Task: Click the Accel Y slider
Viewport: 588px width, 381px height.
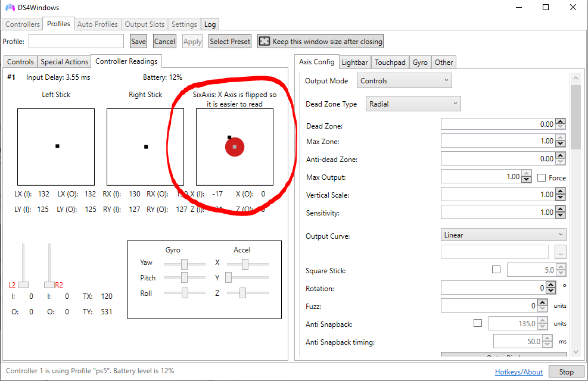Action: [x=247, y=277]
